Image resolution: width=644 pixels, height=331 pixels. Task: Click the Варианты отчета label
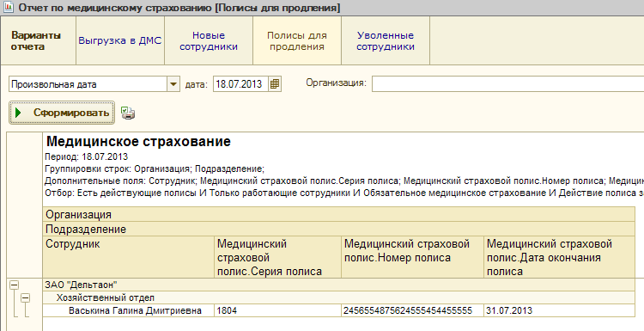[36, 40]
